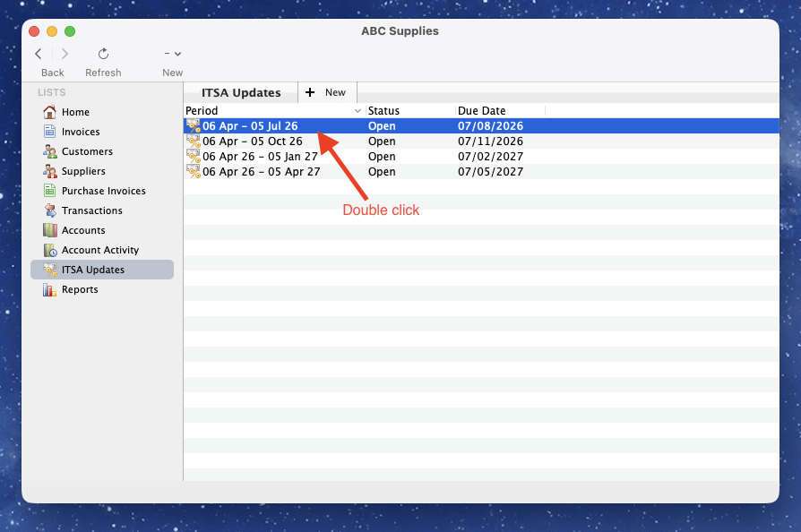The image size is (801, 532).
Task: Click the Accounts books icon
Action: tap(49, 230)
